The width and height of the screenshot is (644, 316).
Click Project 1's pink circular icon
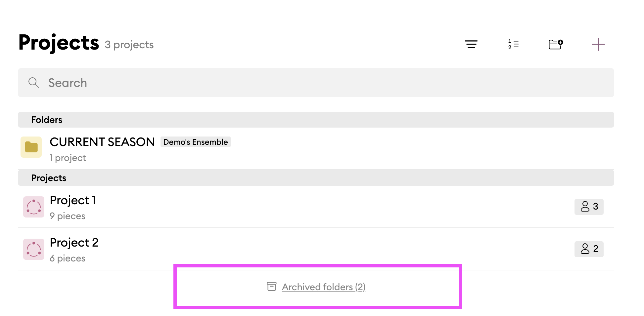[x=34, y=207]
